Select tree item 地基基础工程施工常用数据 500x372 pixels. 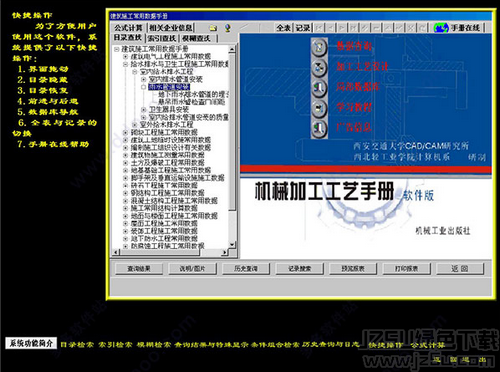171,170
